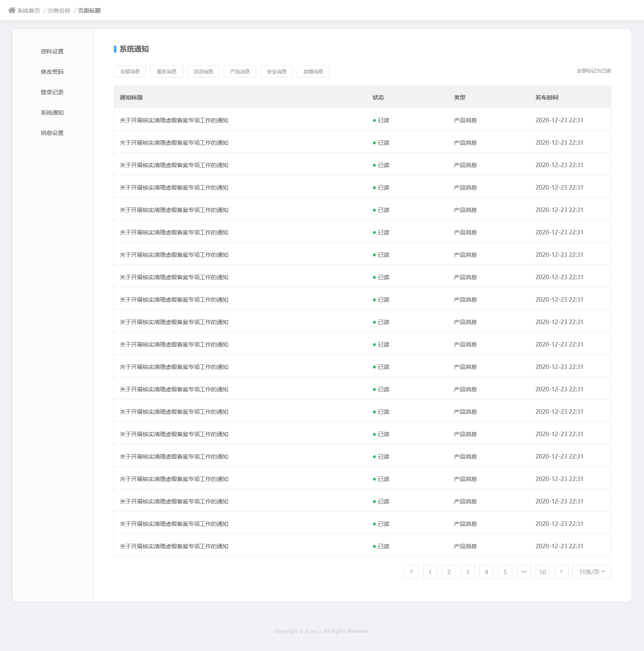Open 登录记录 in the sidebar
Screen dimensions: 644x651
52,92
